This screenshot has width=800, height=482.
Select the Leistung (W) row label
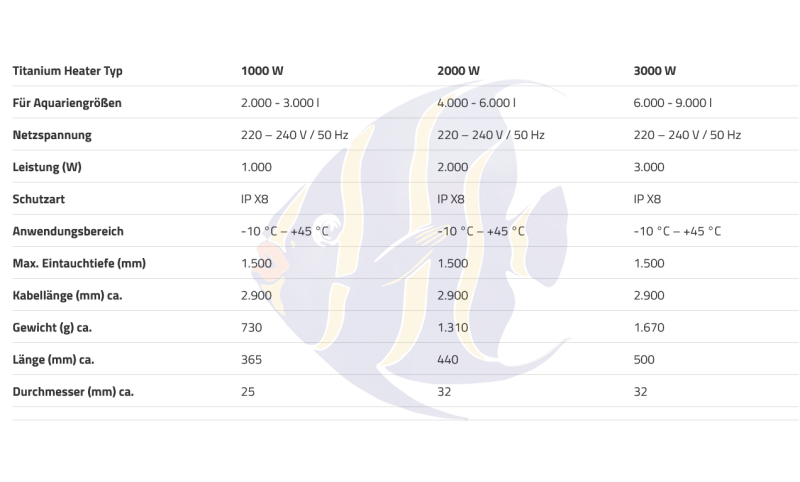pos(47,167)
